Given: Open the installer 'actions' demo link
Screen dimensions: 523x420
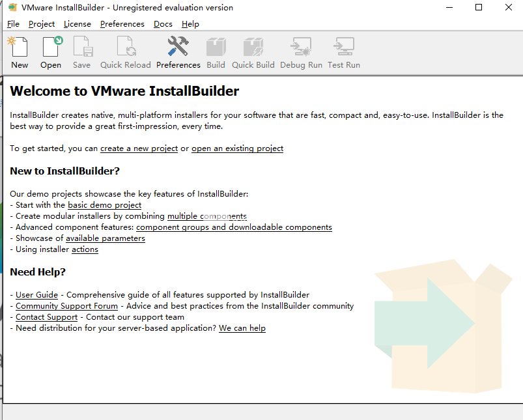Looking at the screenshot, I should (85, 249).
